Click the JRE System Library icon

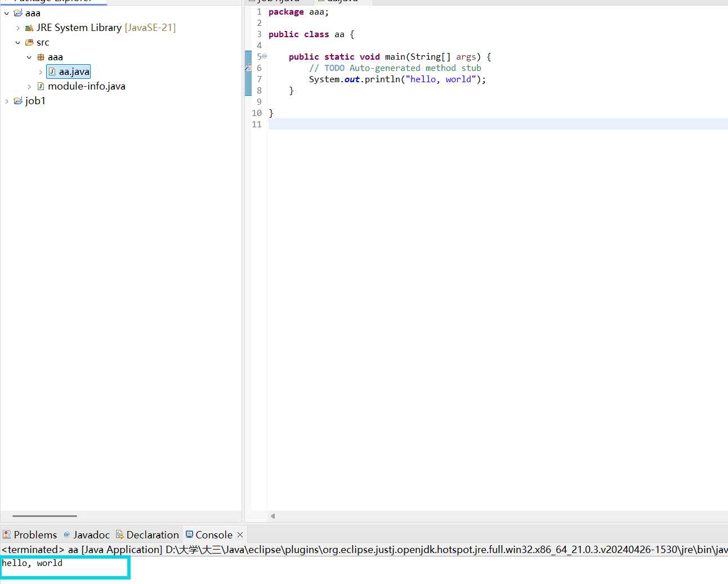(x=29, y=27)
